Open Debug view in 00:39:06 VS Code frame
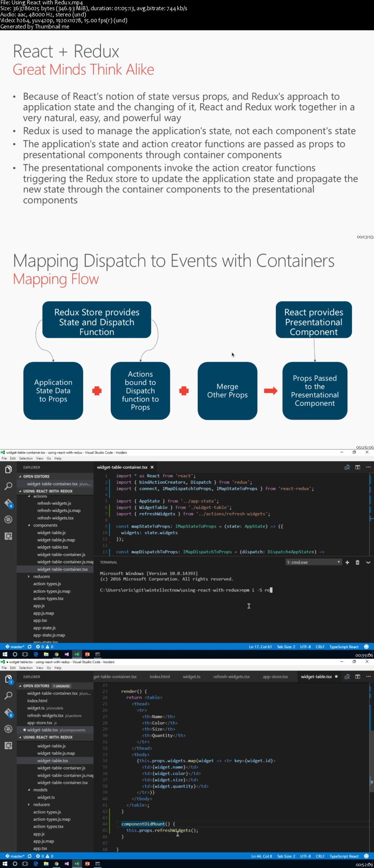 pyautogui.click(x=8, y=520)
